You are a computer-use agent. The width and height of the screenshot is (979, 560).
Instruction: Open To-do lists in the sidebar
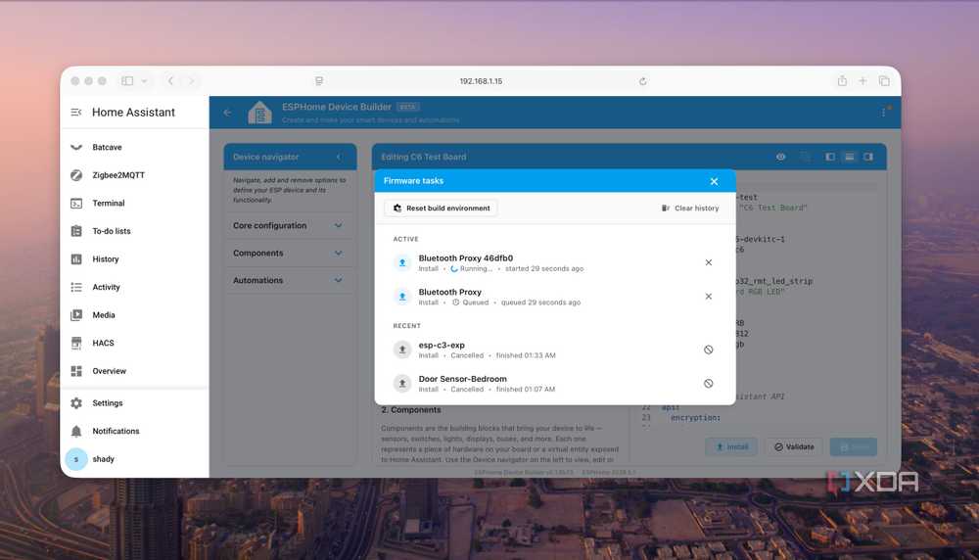[x=134, y=231]
